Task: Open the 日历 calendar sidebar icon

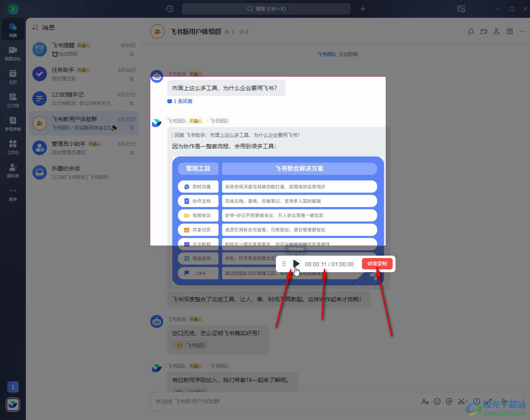Action: pyautogui.click(x=13, y=76)
